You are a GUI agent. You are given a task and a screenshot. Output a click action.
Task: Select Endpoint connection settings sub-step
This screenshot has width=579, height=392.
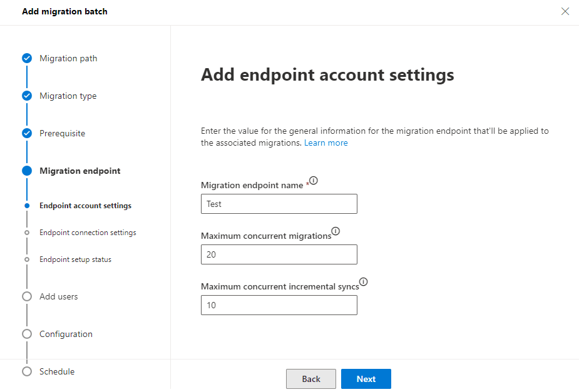pos(88,233)
